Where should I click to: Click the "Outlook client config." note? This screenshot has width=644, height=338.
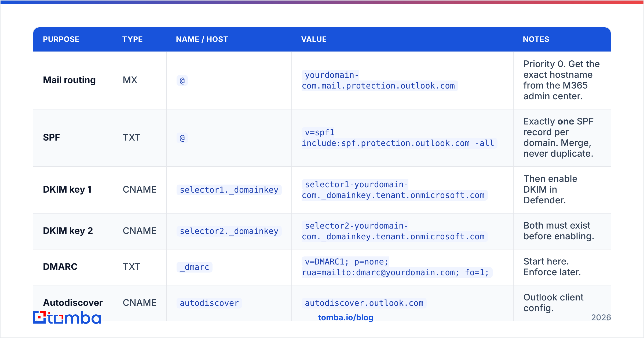pos(554,303)
